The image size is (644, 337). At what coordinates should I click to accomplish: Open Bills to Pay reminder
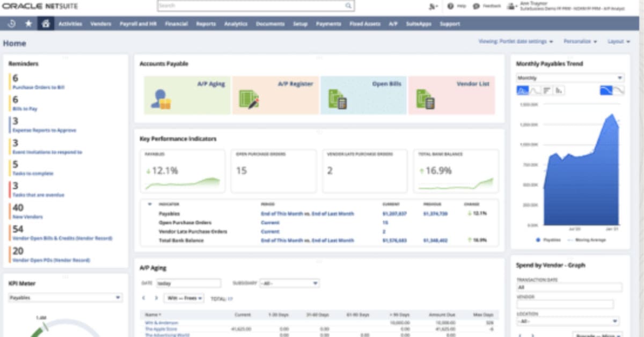coord(25,108)
